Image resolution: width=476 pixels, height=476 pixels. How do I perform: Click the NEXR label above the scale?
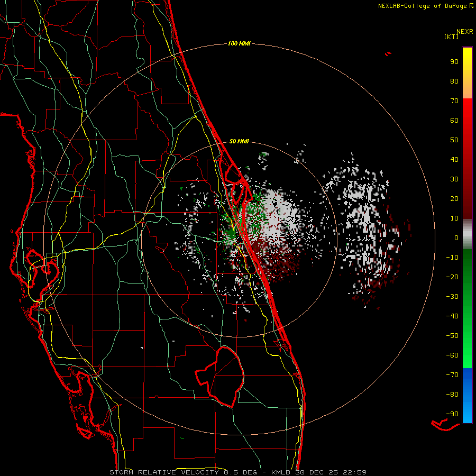[x=464, y=32]
